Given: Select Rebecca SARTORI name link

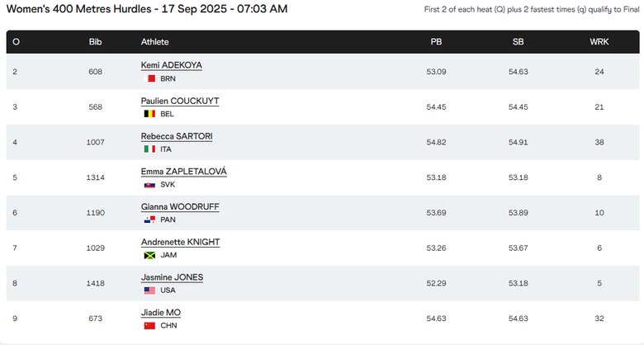Looking at the screenshot, I should pos(177,136).
